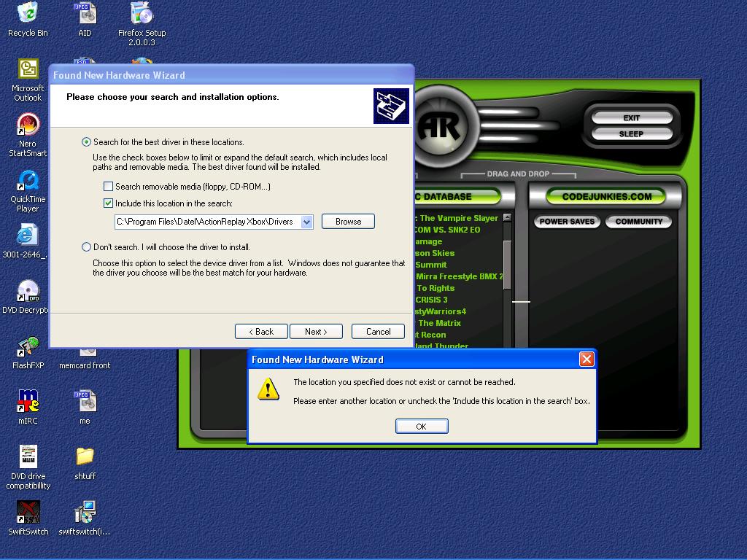
Task: Open the Microsoft Outlook desktop icon
Action: [x=28, y=70]
